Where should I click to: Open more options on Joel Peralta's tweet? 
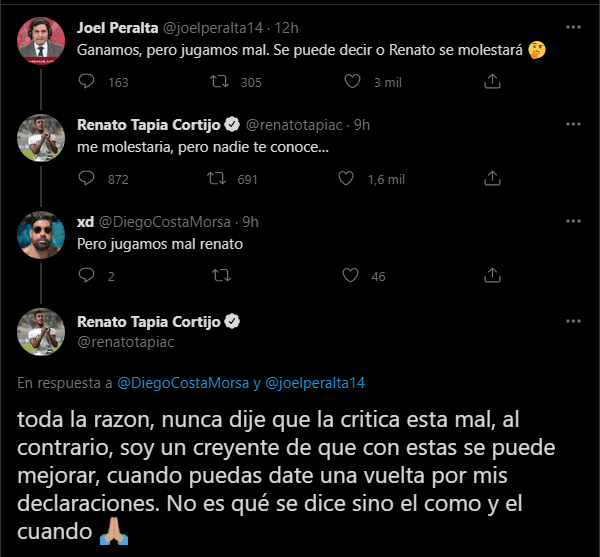(x=573, y=26)
